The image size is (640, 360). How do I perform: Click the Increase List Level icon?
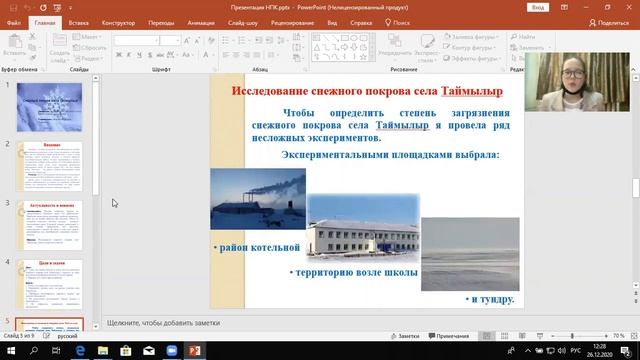[x=269, y=40]
